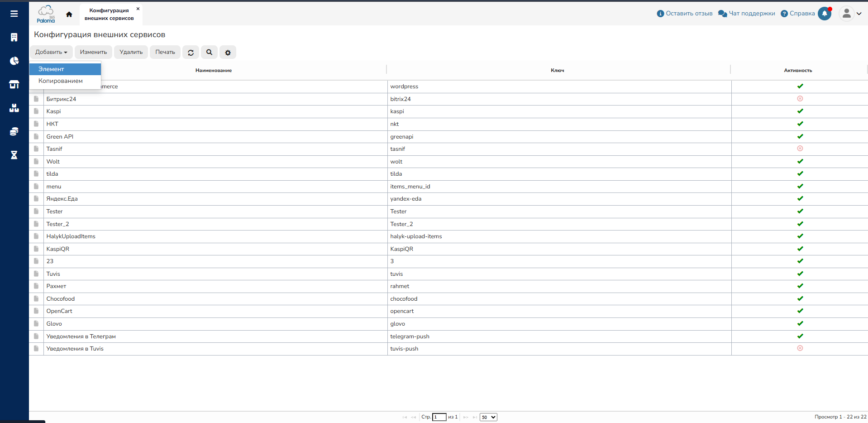Toggle inactive status for Tasnif row
868x423 pixels.
[800, 149]
